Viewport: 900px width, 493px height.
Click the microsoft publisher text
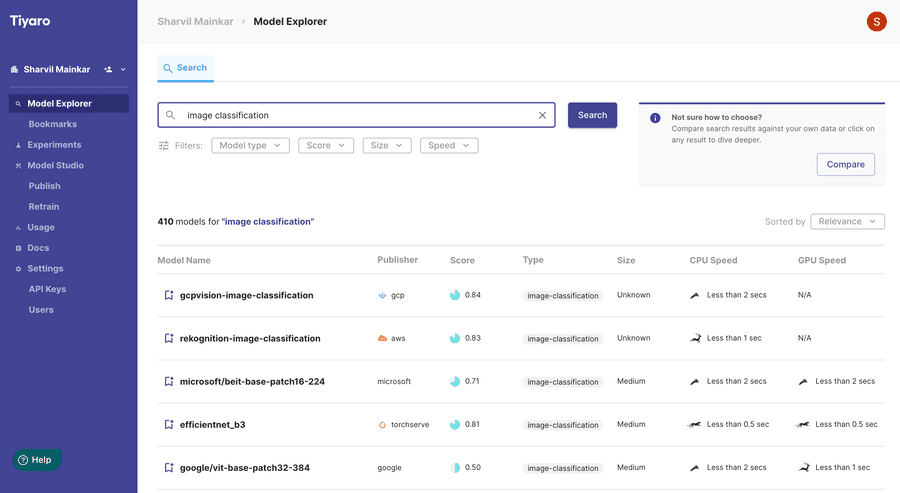[x=394, y=381]
